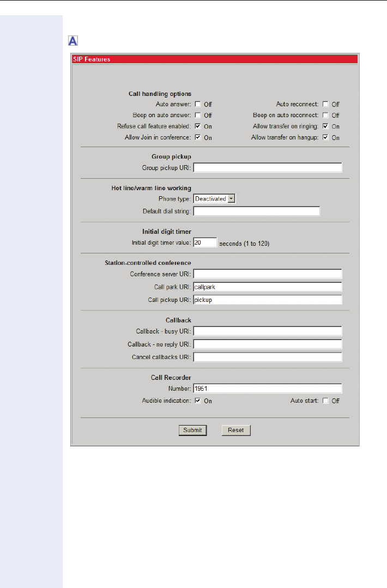Click the Default dial string field

click(x=257, y=211)
